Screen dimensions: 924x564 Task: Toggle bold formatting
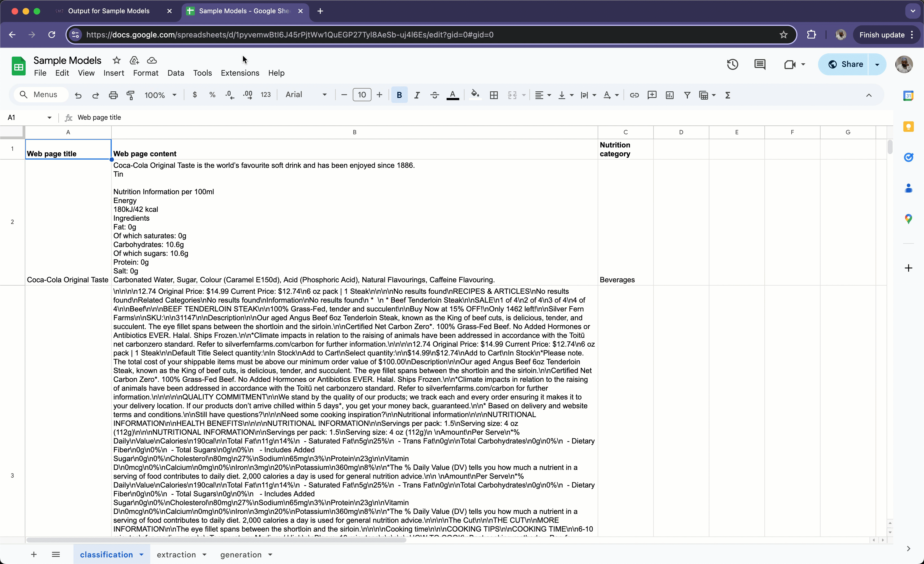coord(399,95)
